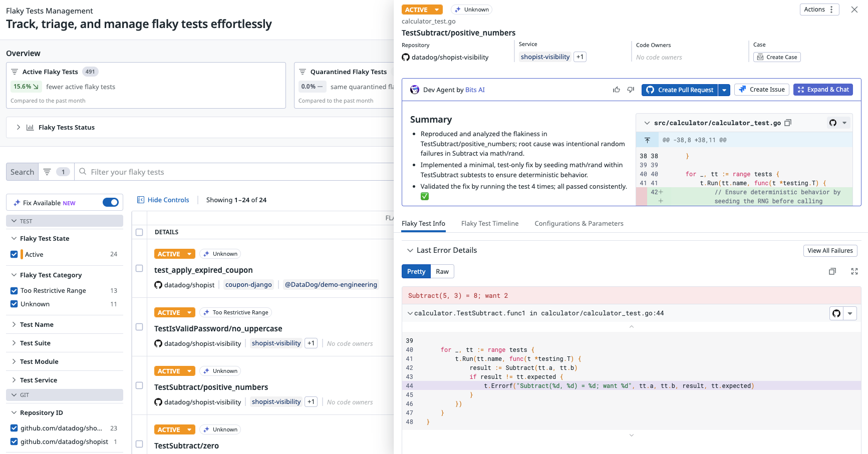868x454 pixels.
Task: Click the thumbs down feedback icon
Action: point(631,90)
